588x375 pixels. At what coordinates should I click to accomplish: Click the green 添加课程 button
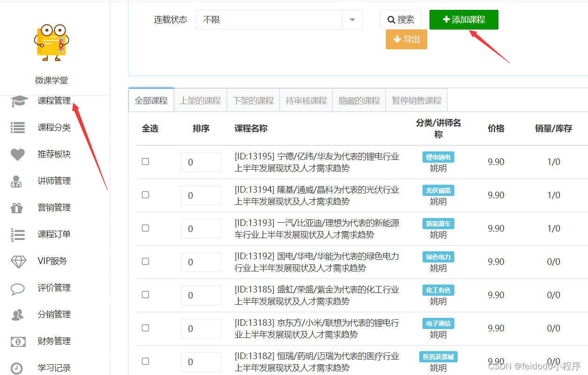(x=464, y=20)
